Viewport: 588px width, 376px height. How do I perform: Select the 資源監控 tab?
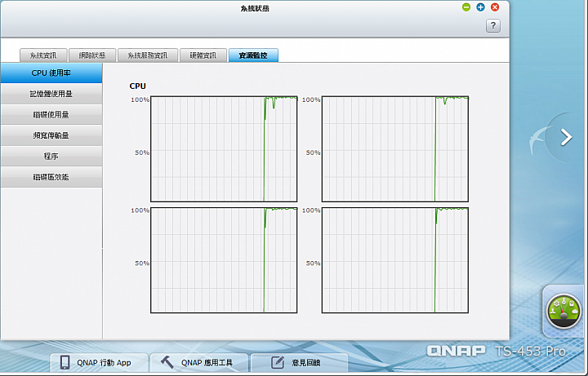pos(253,55)
